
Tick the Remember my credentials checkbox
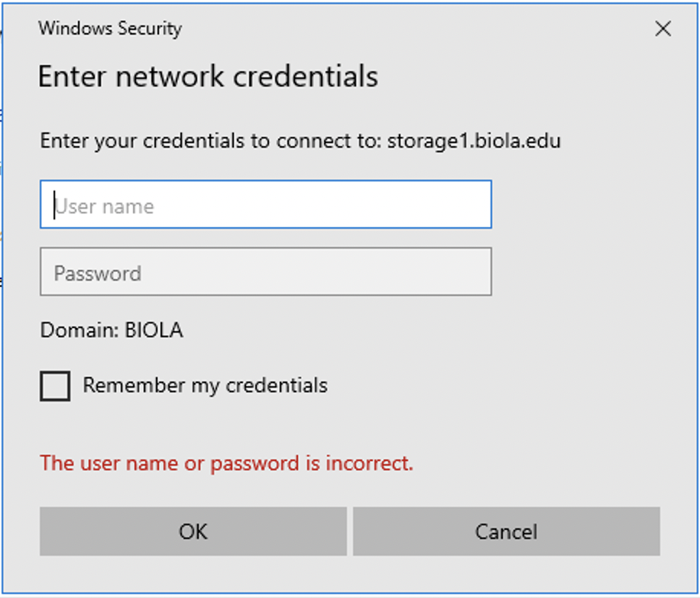pos(55,386)
